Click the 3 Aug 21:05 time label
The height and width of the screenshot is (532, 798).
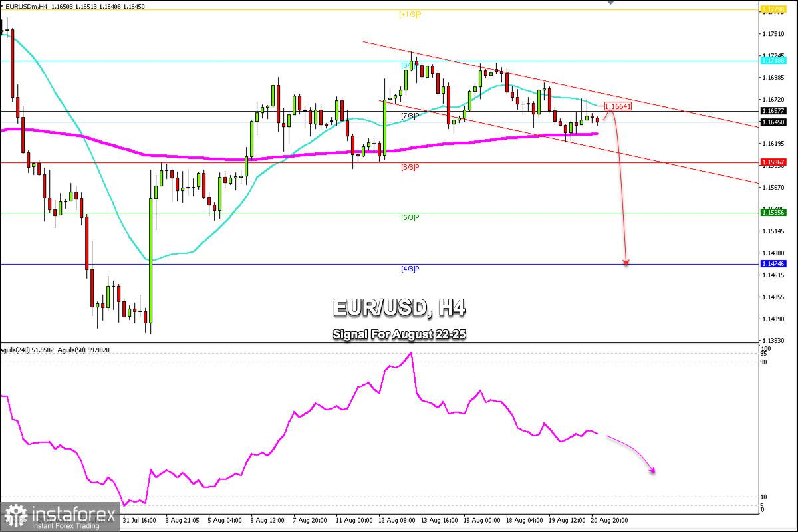pyautogui.click(x=182, y=520)
